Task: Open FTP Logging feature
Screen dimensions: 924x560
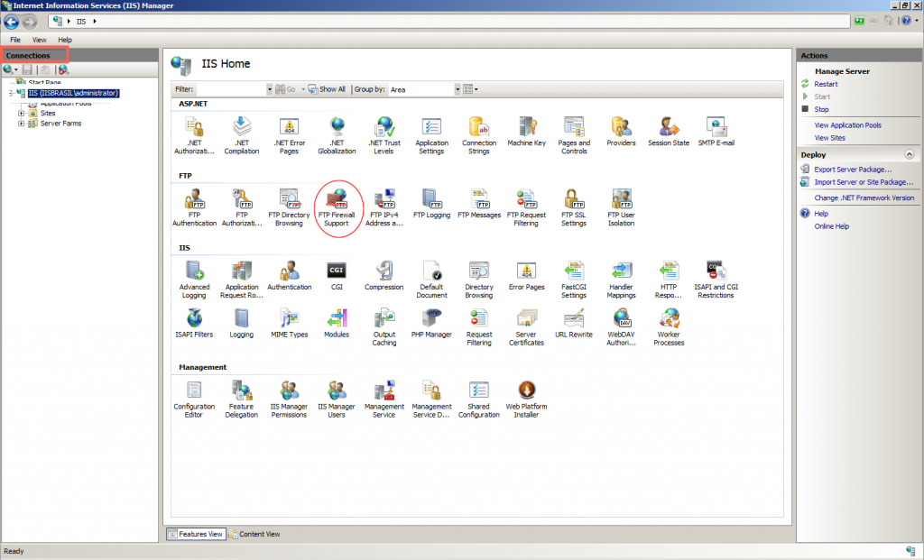Action: pyautogui.click(x=431, y=205)
